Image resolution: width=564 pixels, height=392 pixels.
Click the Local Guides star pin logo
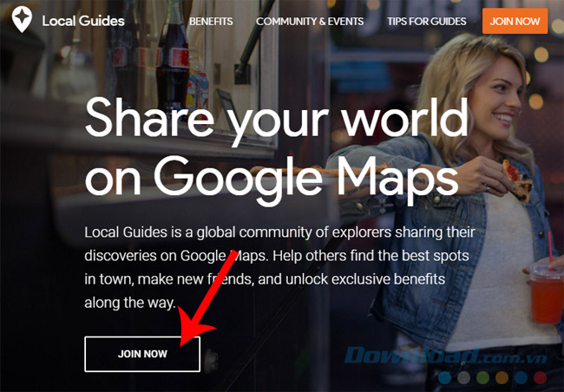[22, 19]
